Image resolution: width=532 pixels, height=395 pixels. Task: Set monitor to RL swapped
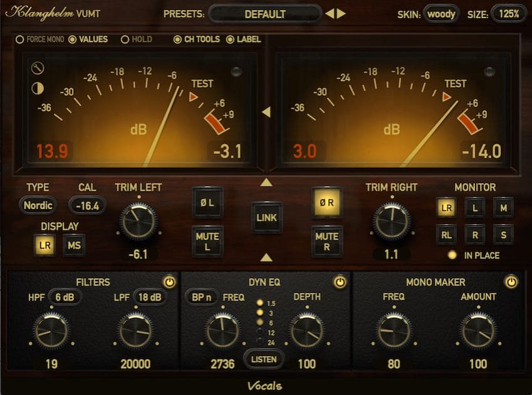(x=446, y=235)
